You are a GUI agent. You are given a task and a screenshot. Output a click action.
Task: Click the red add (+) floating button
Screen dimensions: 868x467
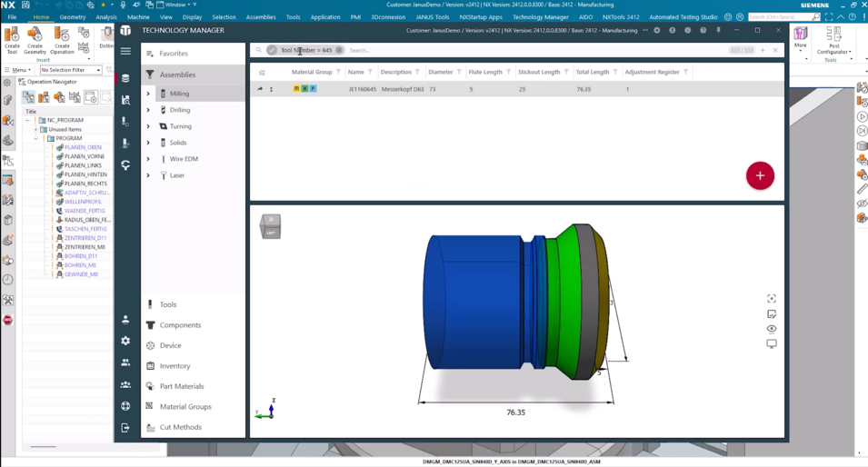(x=760, y=175)
